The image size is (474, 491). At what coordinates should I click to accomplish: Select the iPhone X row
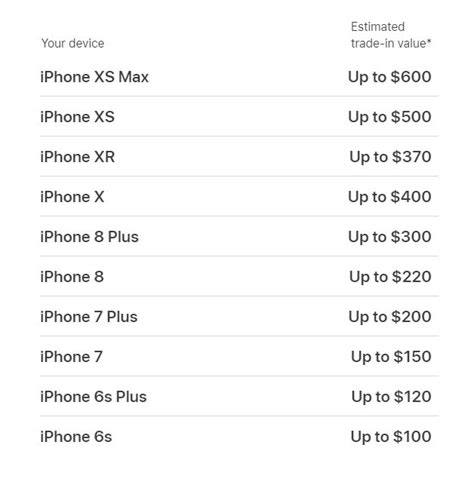point(239,197)
